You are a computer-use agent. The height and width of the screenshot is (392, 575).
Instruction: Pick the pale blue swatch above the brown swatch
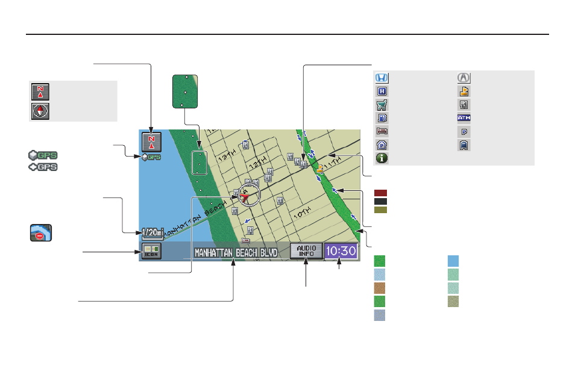[380, 275]
